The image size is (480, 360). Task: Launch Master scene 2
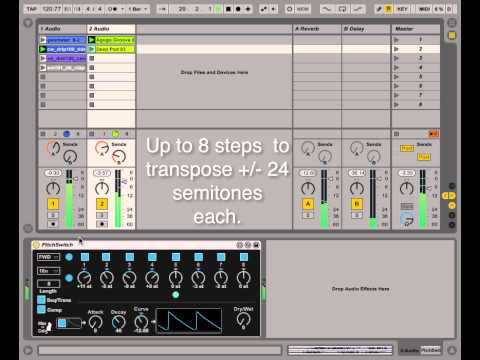coord(396,49)
